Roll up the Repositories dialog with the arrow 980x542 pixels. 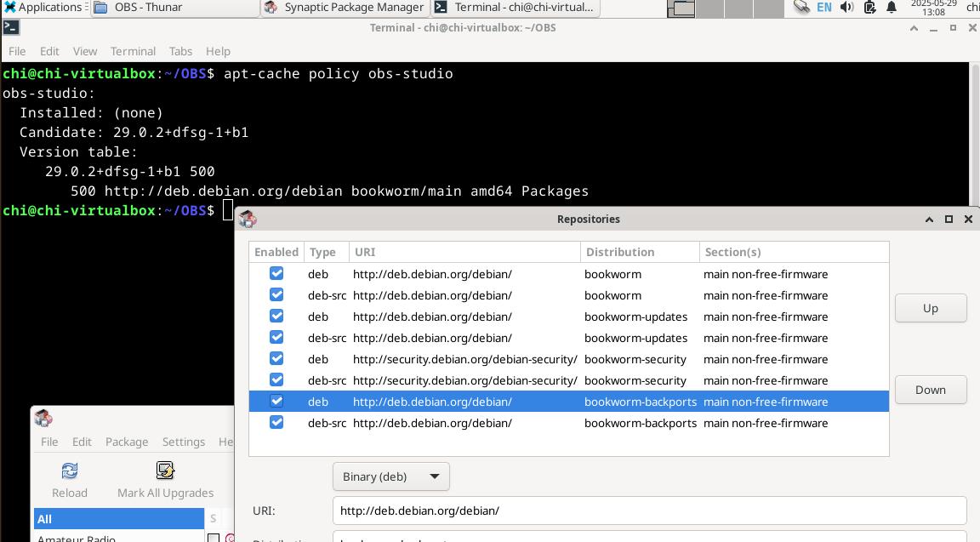point(929,220)
